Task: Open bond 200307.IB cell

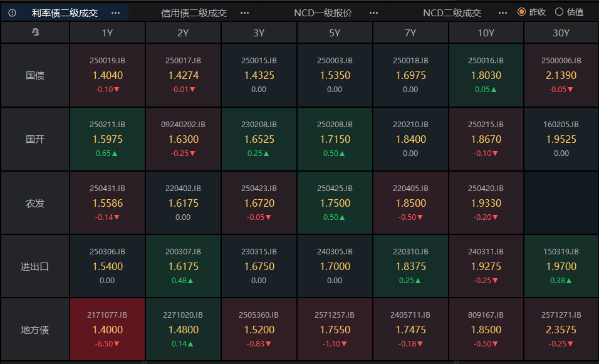Action: point(183,266)
